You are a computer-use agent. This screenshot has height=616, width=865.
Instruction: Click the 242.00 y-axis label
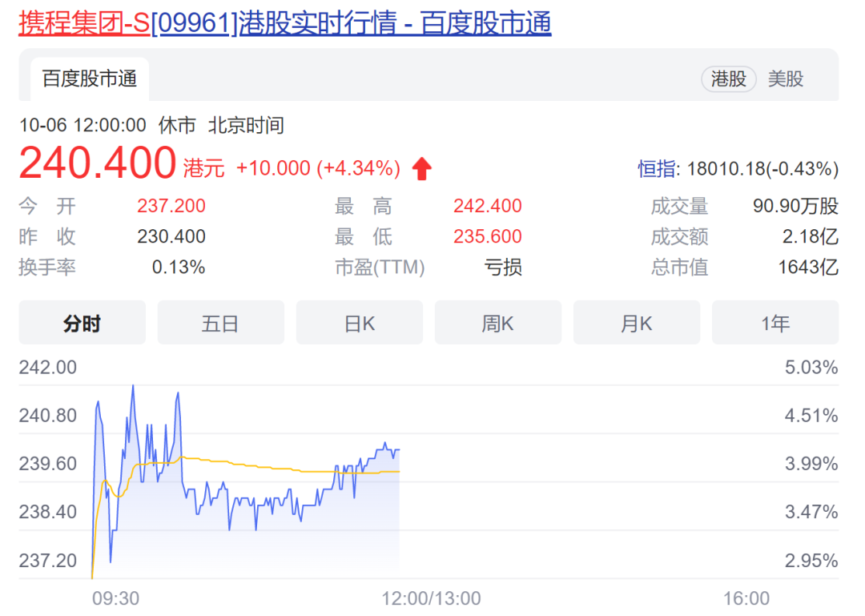48,368
